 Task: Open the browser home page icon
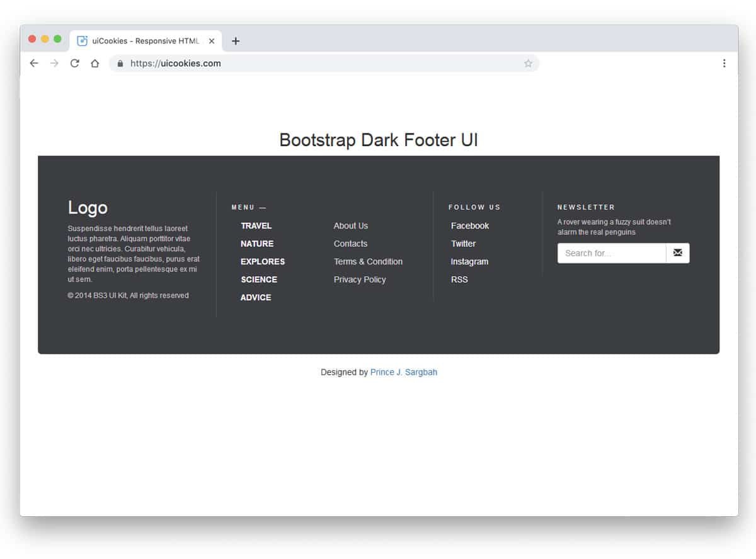click(x=94, y=63)
